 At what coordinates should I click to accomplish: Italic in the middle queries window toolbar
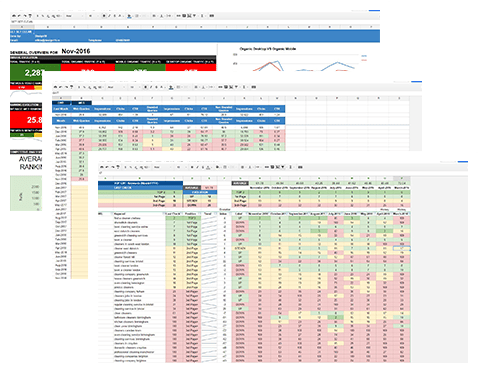click(x=151, y=87)
